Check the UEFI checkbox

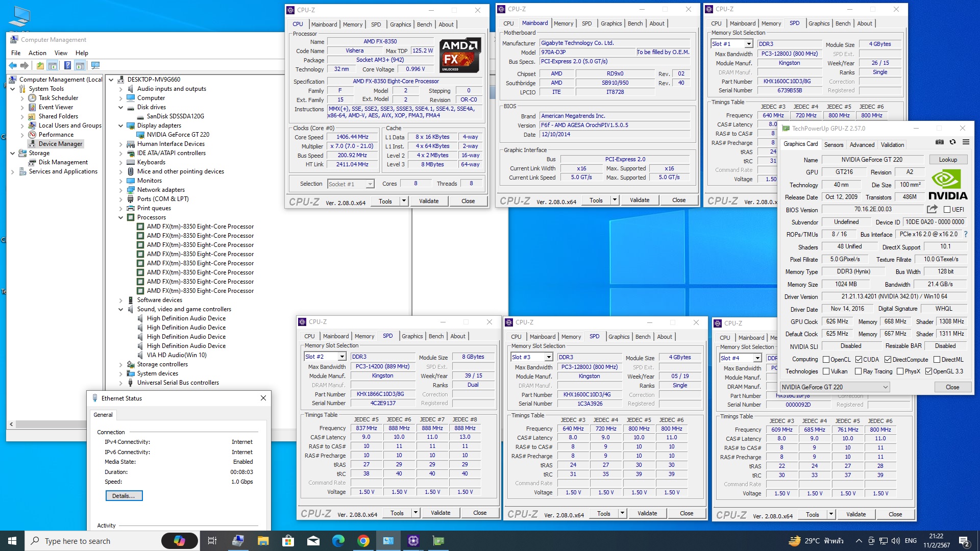pyautogui.click(x=947, y=210)
